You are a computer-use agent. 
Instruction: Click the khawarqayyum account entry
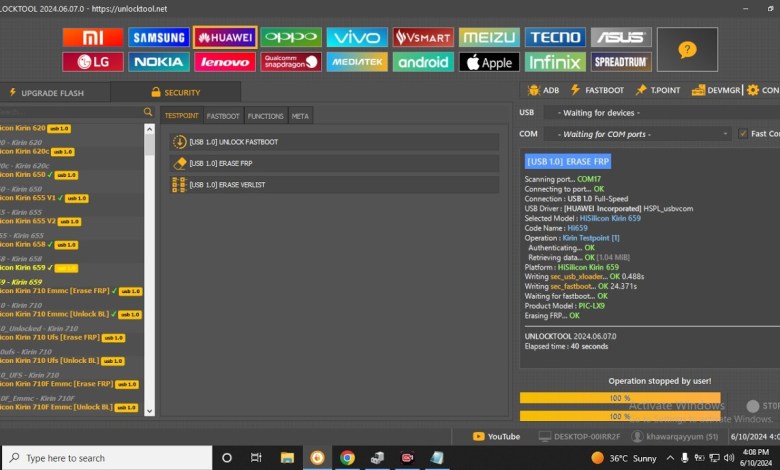(675, 437)
